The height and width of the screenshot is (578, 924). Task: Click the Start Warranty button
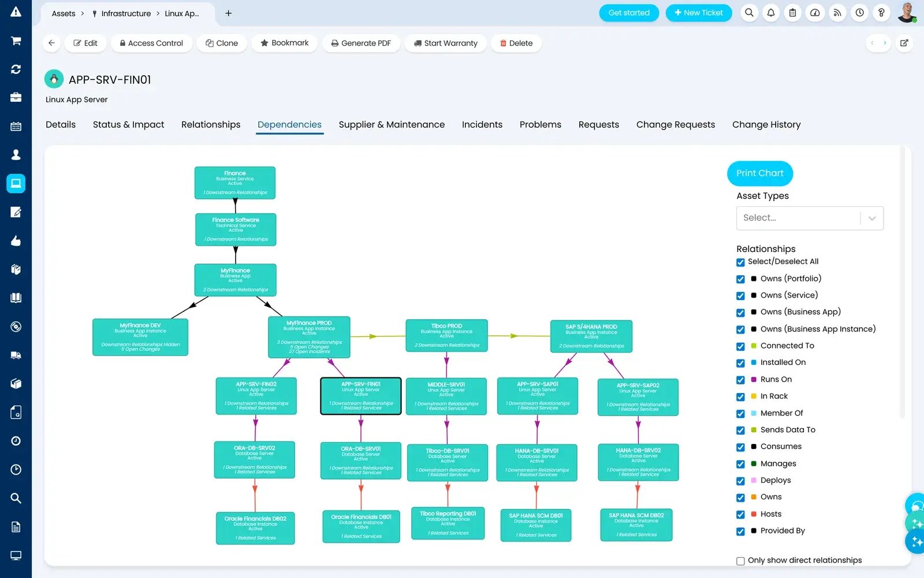click(x=445, y=43)
